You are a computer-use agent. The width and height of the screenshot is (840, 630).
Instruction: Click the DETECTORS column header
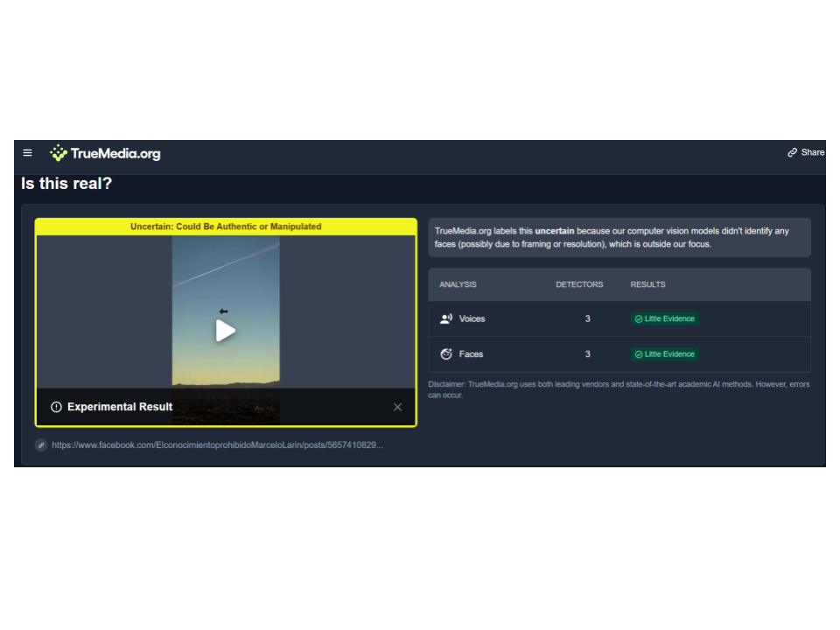[579, 285]
